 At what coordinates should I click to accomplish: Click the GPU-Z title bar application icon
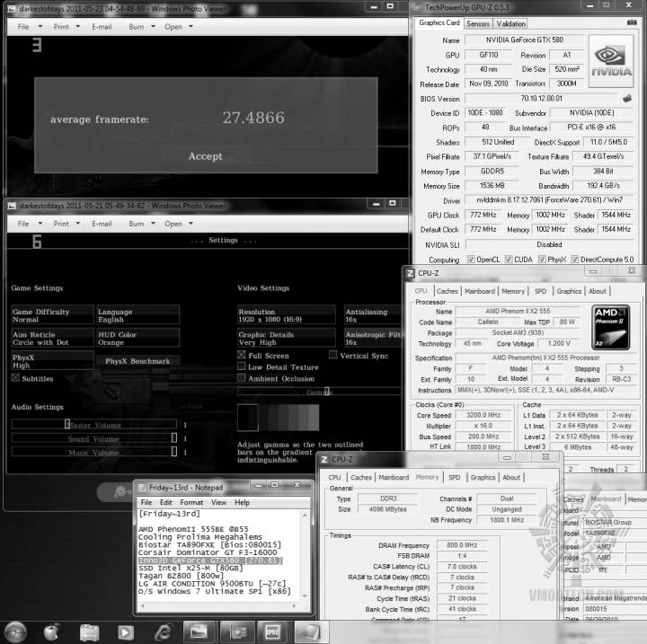click(x=418, y=7)
